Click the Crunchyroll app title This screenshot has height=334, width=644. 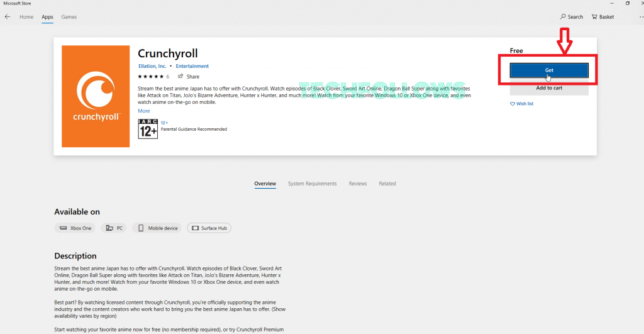[167, 53]
